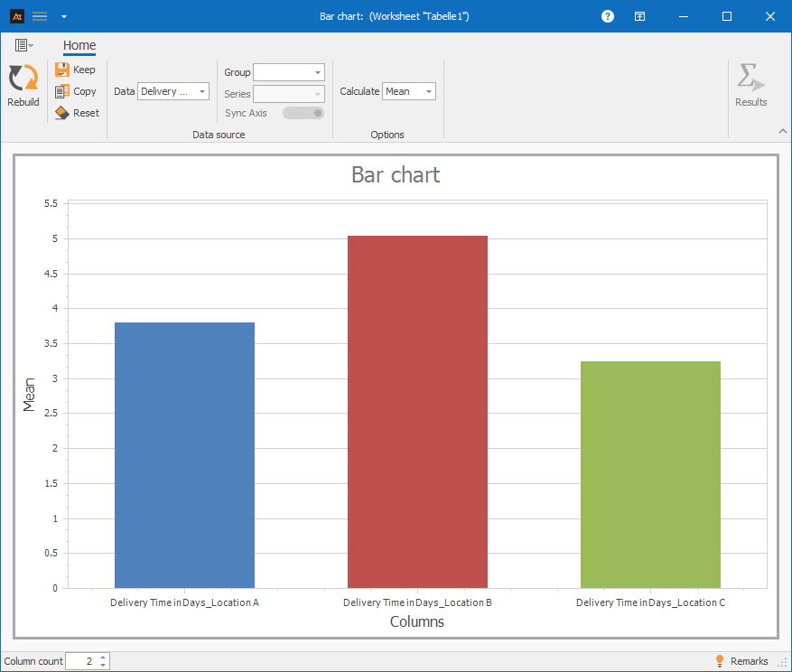792x672 pixels.
Task: Collapse the ribbon with the chevron
Action: pyautogui.click(x=782, y=131)
